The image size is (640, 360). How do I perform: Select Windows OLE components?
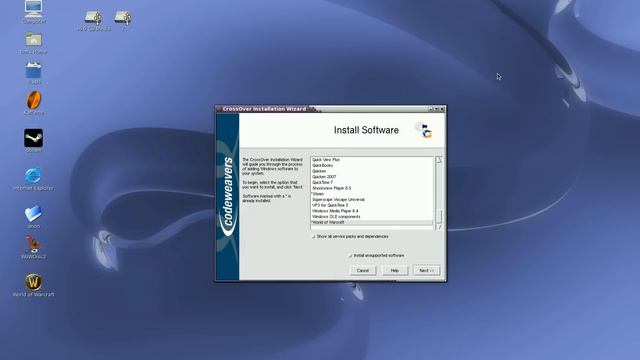[371, 217]
